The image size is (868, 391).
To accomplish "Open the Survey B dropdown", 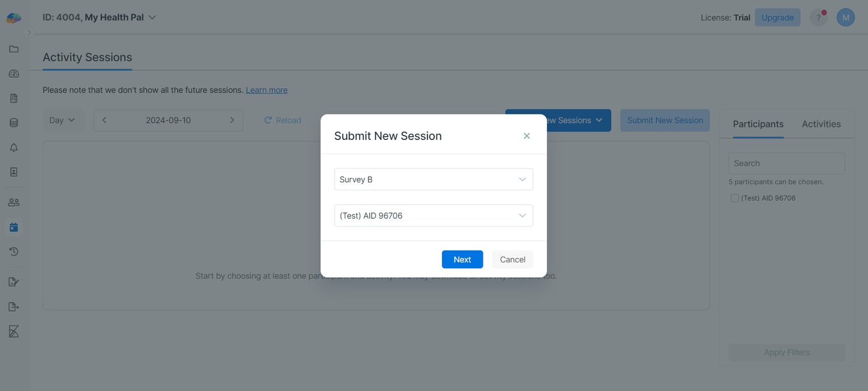I will click(x=433, y=179).
